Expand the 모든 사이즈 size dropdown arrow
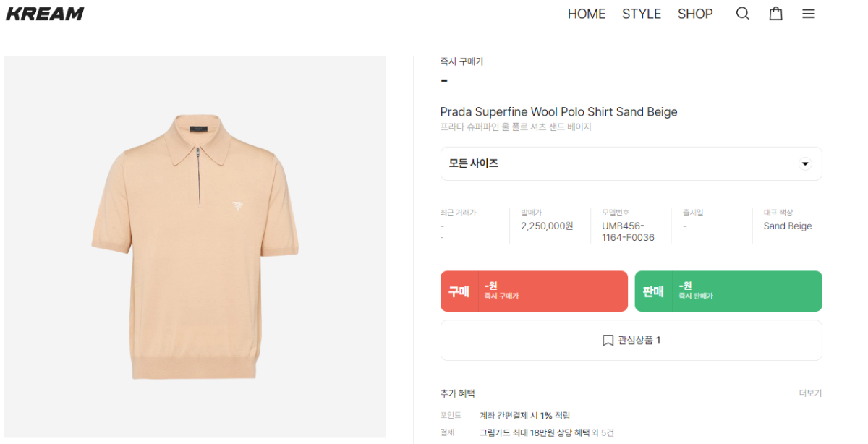 point(805,163)
